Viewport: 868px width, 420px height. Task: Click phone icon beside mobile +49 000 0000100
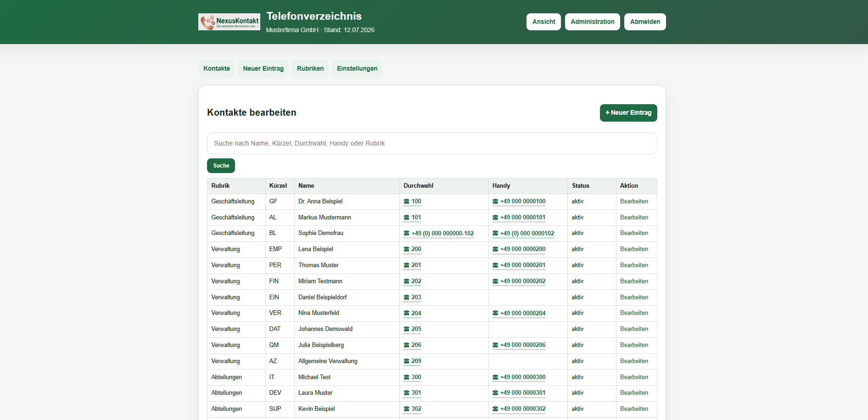495,202
